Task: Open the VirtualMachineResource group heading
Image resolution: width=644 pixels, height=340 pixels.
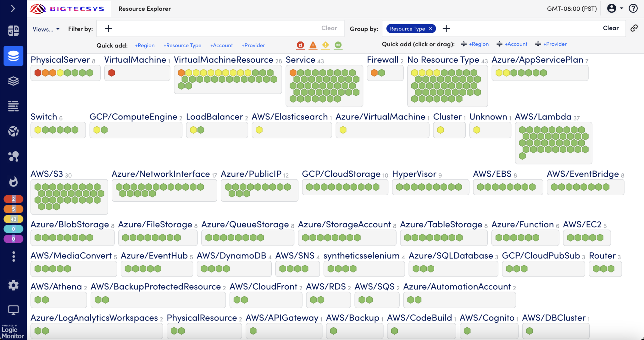Action: [224, 60]
